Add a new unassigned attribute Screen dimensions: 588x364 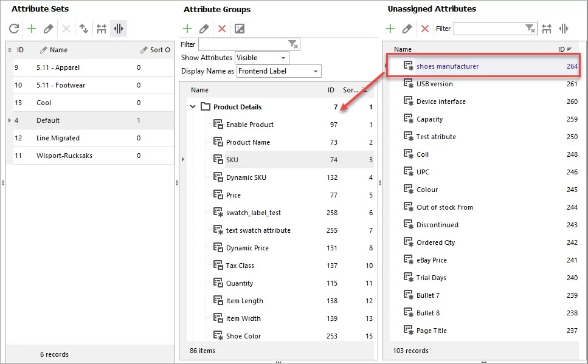click(x=390, y=29)
